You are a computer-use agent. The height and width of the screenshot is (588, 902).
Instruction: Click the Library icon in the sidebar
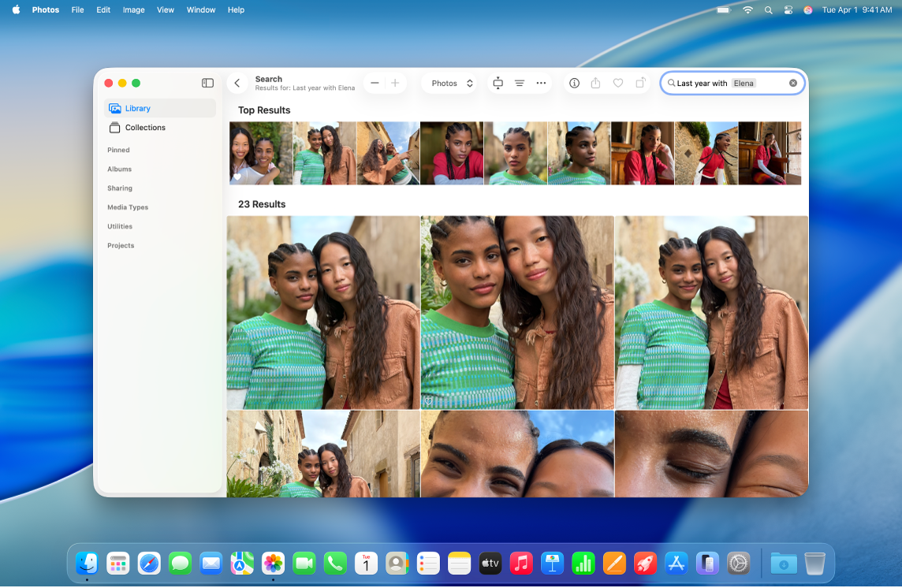coord(114,108)
